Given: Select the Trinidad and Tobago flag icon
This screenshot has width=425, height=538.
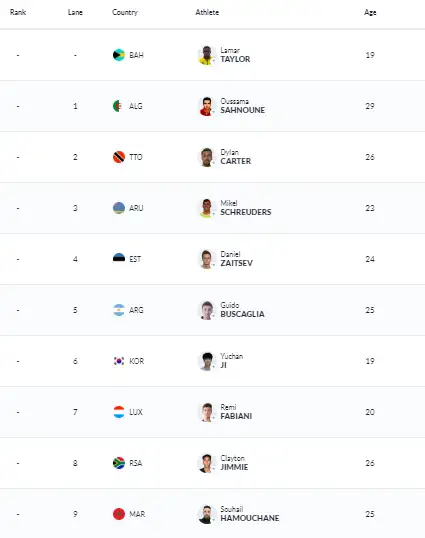Looking at the screenshot, I should click(119, 157).
